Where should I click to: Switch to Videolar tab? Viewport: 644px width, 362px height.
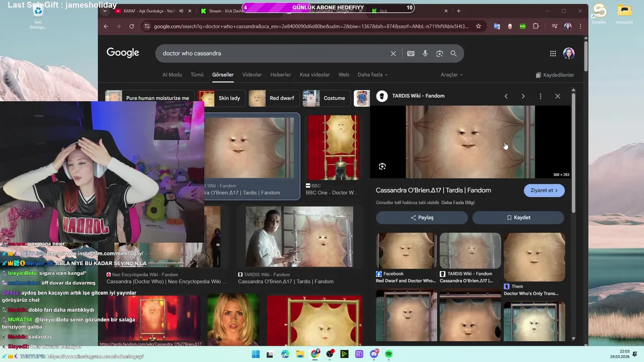252,75
